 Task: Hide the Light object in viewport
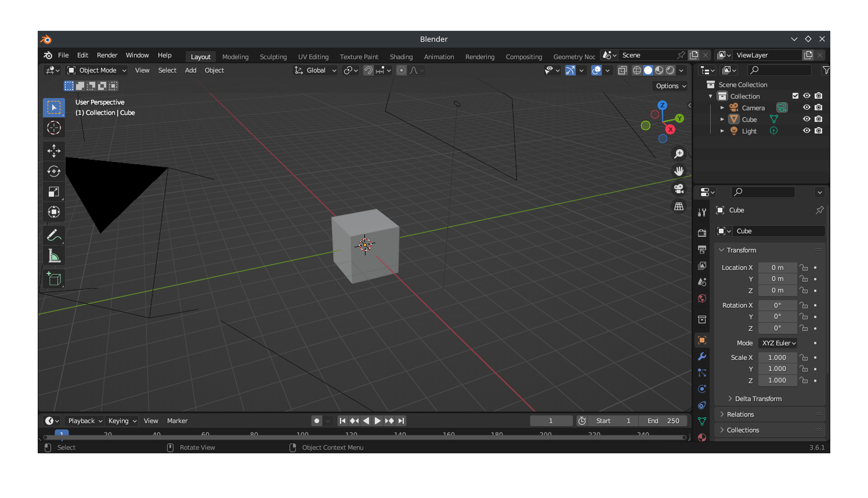806,131
